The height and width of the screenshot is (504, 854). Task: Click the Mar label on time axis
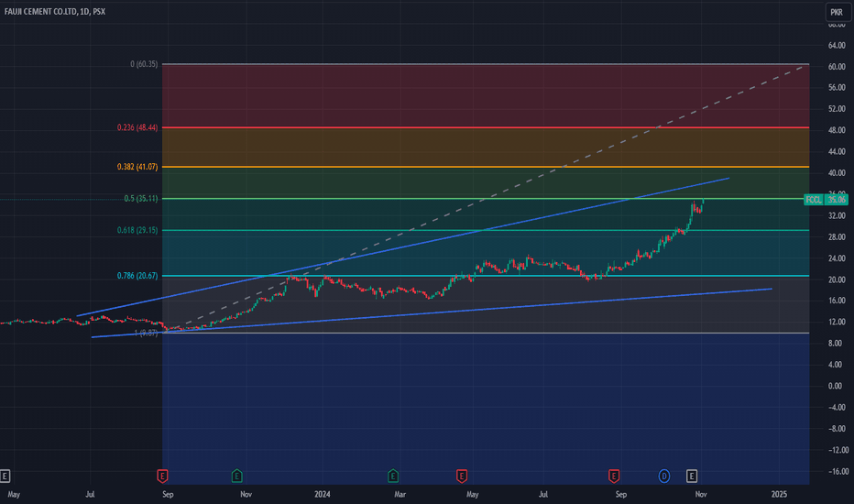(400, 494)
